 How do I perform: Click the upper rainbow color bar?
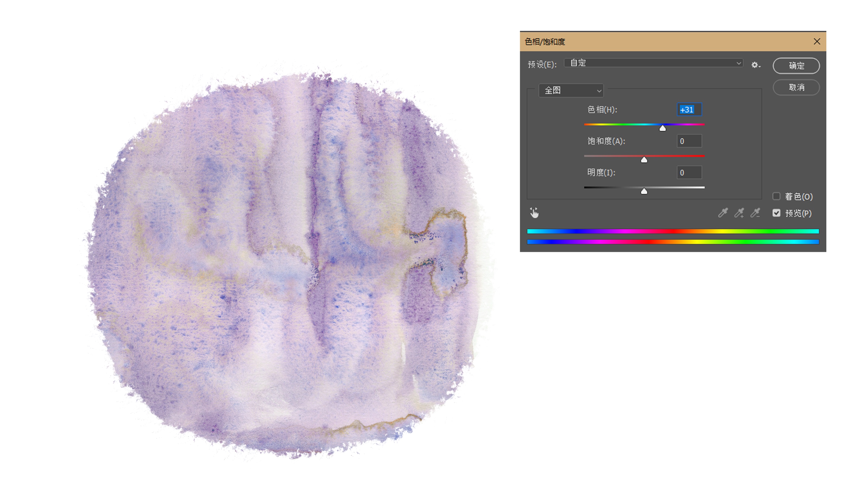click(x=673, y=231)
